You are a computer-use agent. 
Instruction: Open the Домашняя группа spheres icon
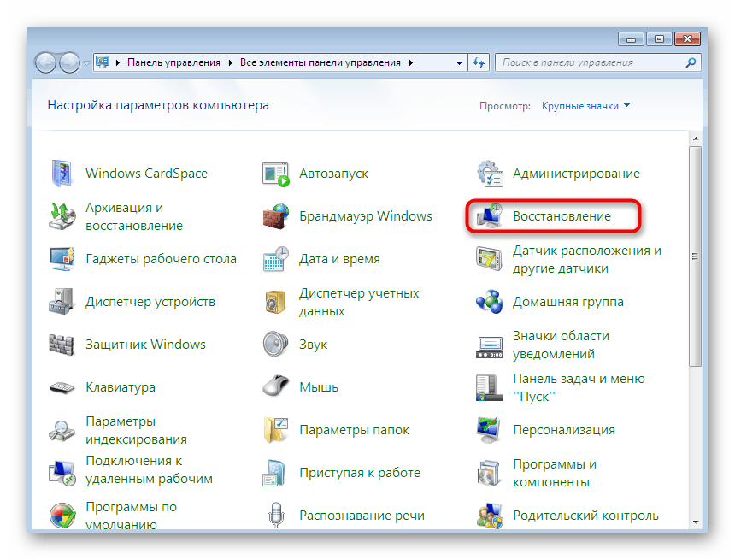coord(490,302)
